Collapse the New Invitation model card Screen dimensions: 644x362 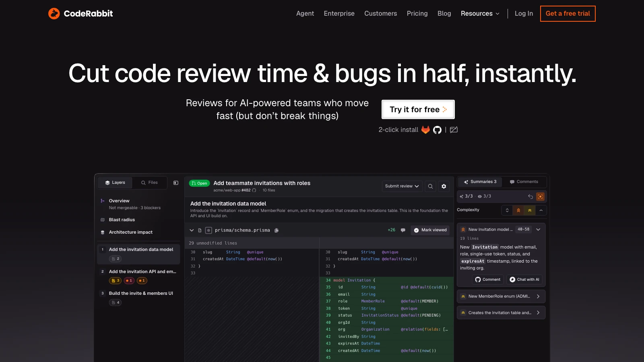tap(538, 229)
